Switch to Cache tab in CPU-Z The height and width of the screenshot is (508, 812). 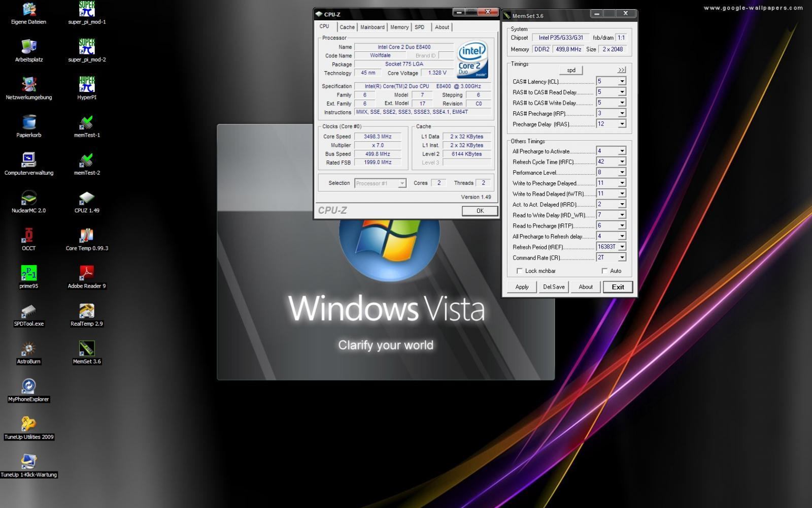[x=347, y=27]
